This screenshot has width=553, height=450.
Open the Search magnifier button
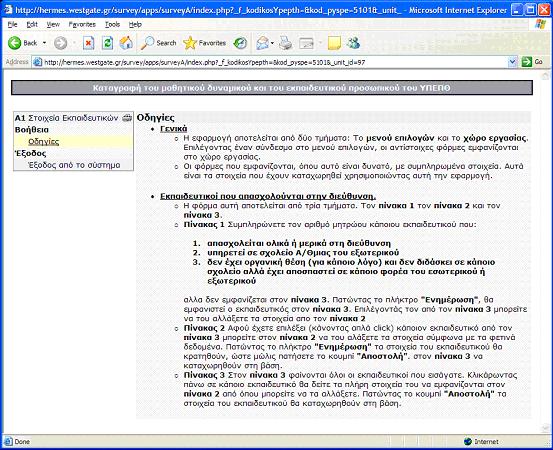pyautogui.click(x=158, y=43)
